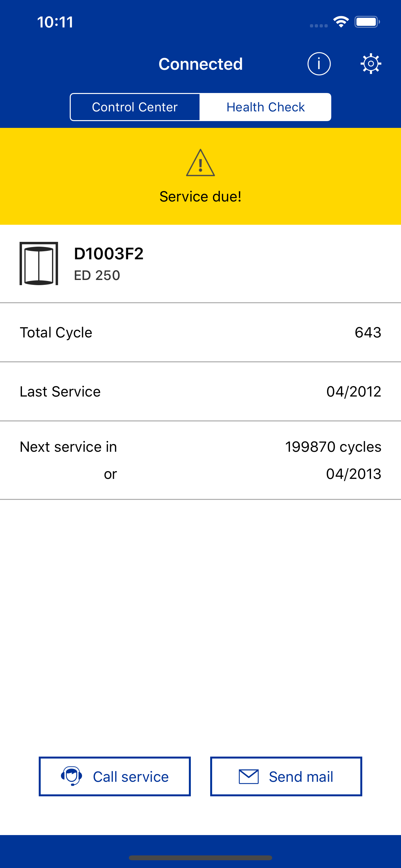Tap the warning triangle icon
The image size is (401, 868).
[x=200, y=163]
